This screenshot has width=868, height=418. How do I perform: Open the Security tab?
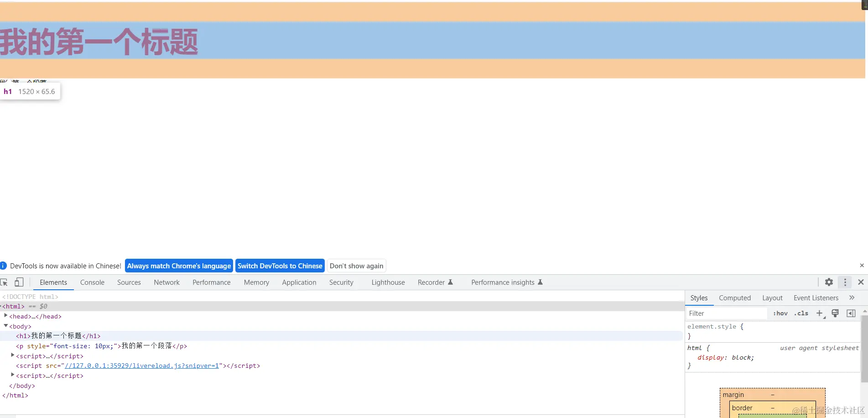click(341, 282)
